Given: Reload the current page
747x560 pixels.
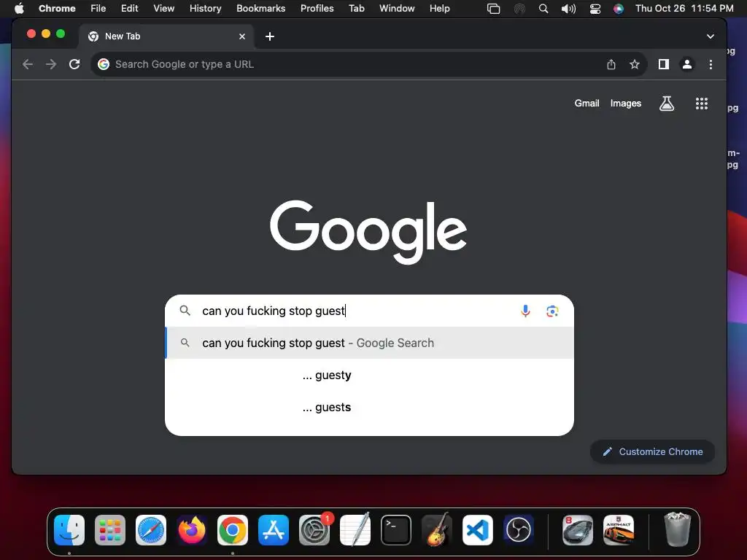Looking at the screenshot, I should coord(74,64).
